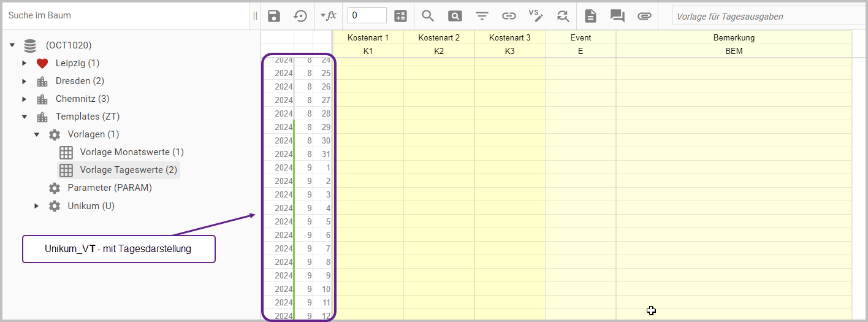Viewport: 868px width, 322px height.
Task: Click the VS pencil edit icon
Action: 536,16
